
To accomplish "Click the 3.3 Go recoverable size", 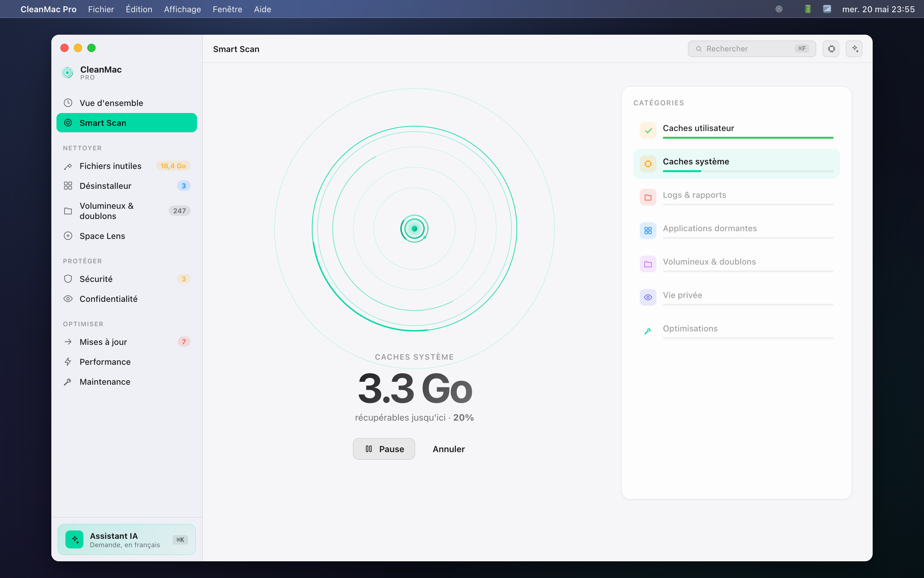I will (x=415, y=389).
